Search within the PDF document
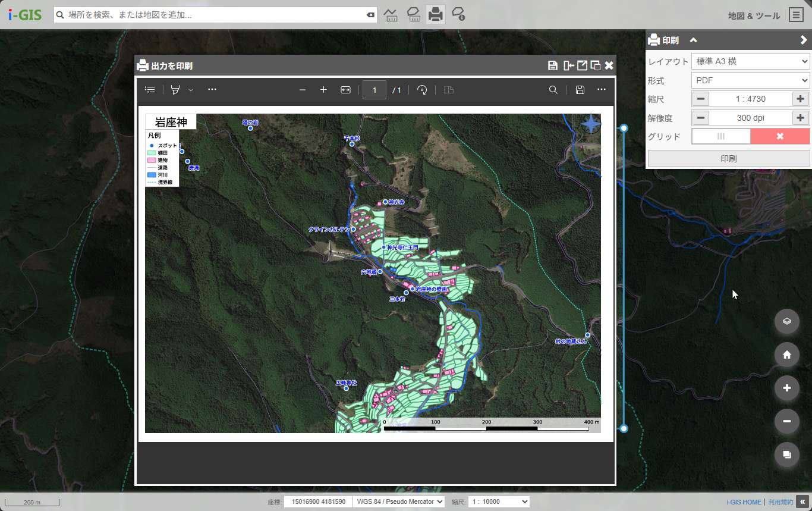Screen dimensions: 812x511 pyautogui.click(x=553, y=90)
